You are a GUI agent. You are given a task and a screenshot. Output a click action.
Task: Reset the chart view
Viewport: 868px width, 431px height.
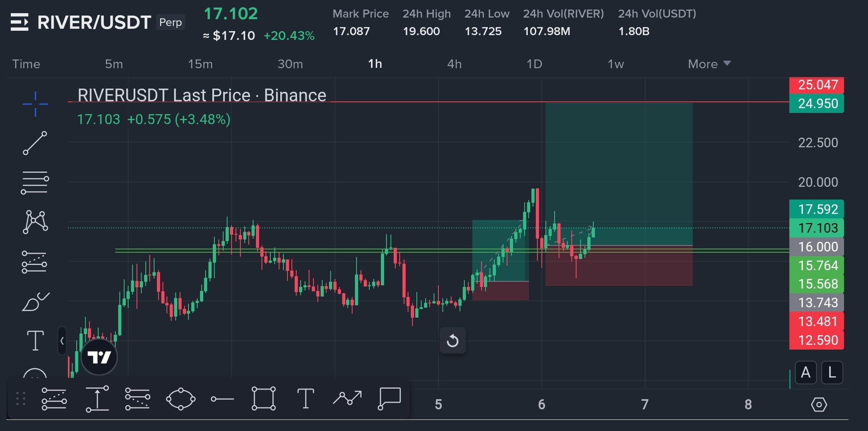pos(452,341)
